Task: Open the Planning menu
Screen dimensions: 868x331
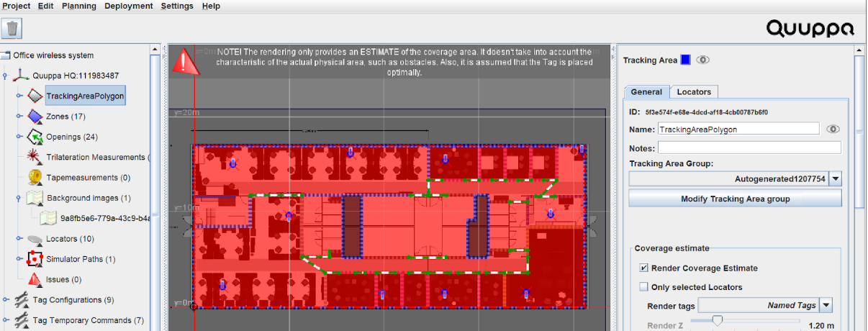Action: pos(79,6)
